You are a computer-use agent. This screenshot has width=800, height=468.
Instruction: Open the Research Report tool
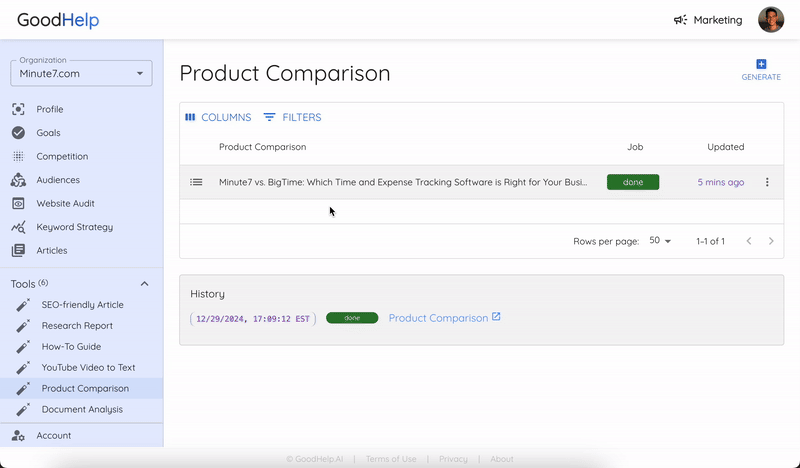(x=78, y=326)
